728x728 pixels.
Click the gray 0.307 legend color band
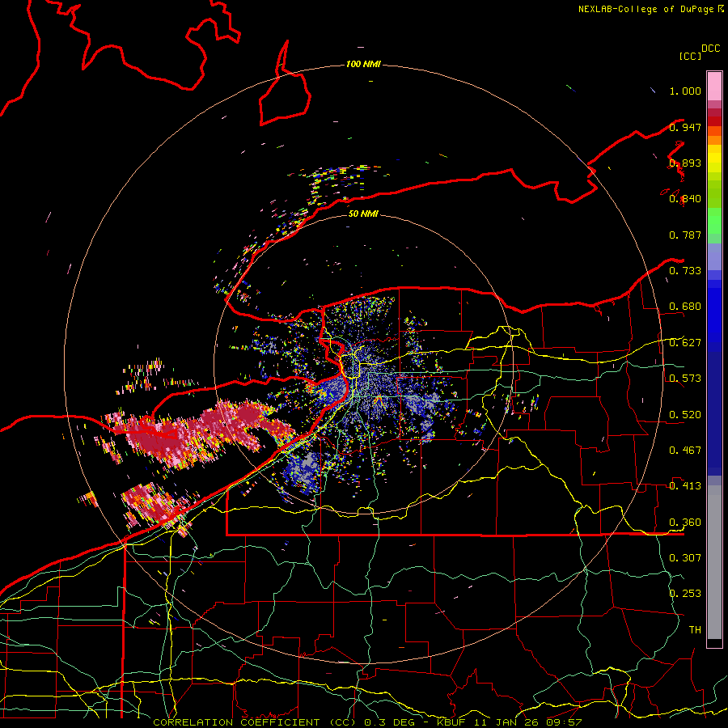(x=714, y=557)
